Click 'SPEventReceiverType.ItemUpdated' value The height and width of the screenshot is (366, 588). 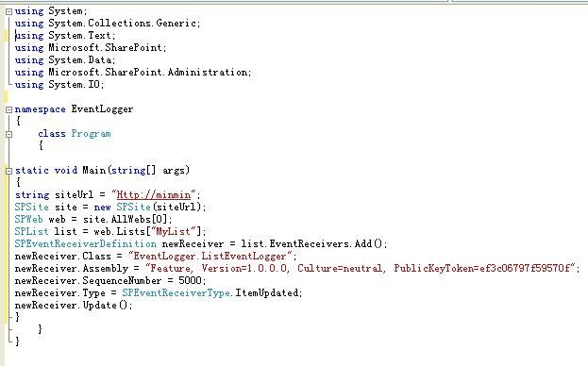pyautogui.click(x=210, y=292)
